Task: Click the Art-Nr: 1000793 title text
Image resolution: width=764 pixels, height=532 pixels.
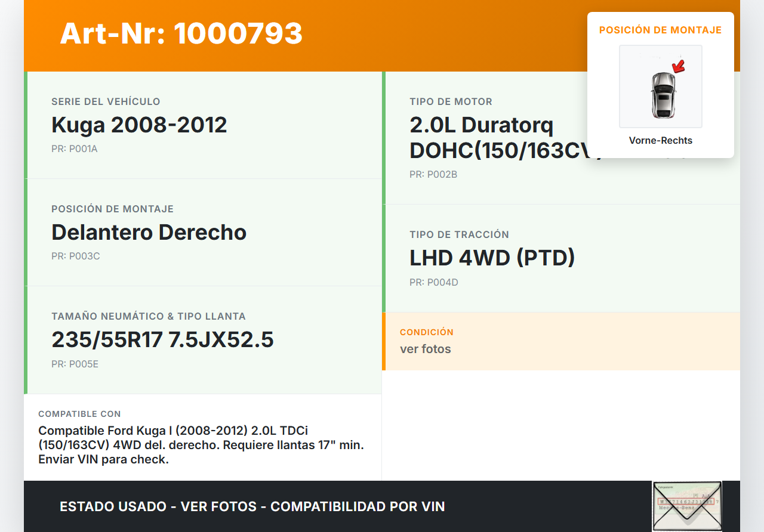Action: [x=180, y=34]
